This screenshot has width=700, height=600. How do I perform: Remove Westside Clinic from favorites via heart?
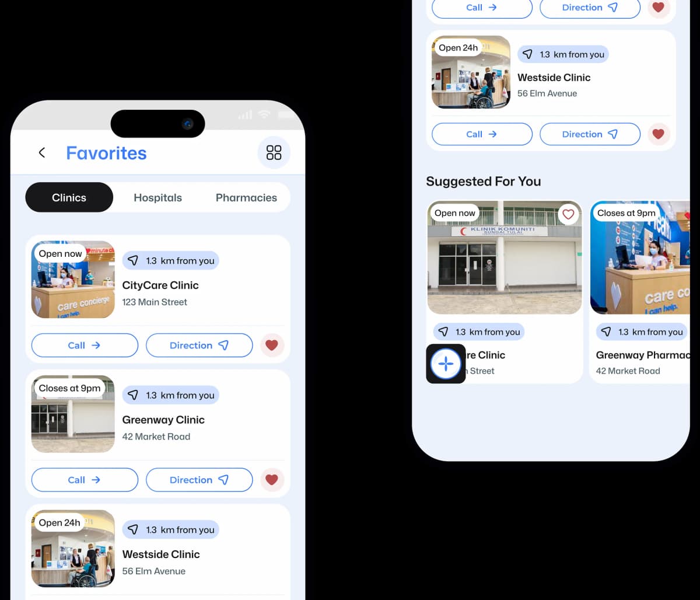(658, 134)
